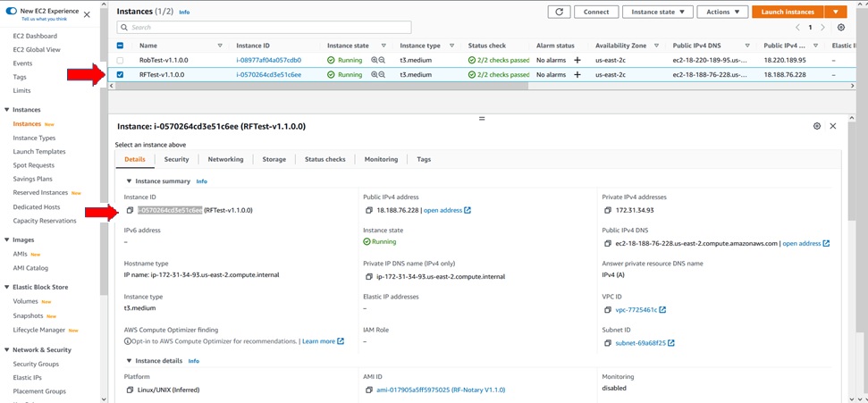Switch to the Security tab
The height and width of the screenshot is (403, 868).
click(x=177, y=159)
